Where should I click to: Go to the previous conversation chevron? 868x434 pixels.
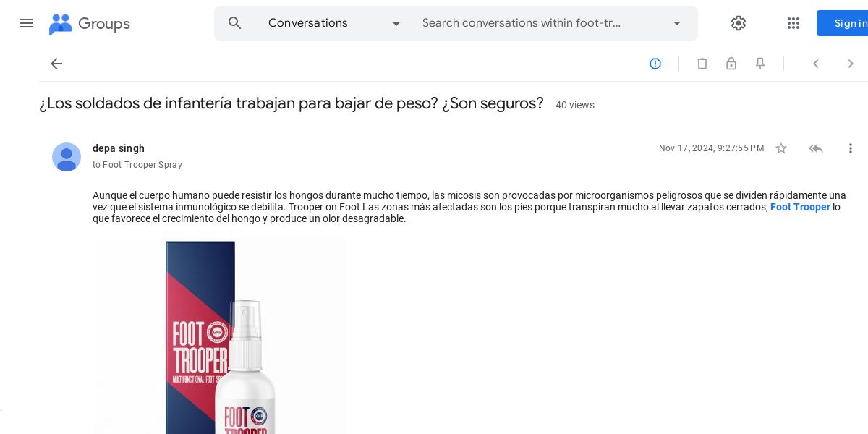click(x=816, y=64)
